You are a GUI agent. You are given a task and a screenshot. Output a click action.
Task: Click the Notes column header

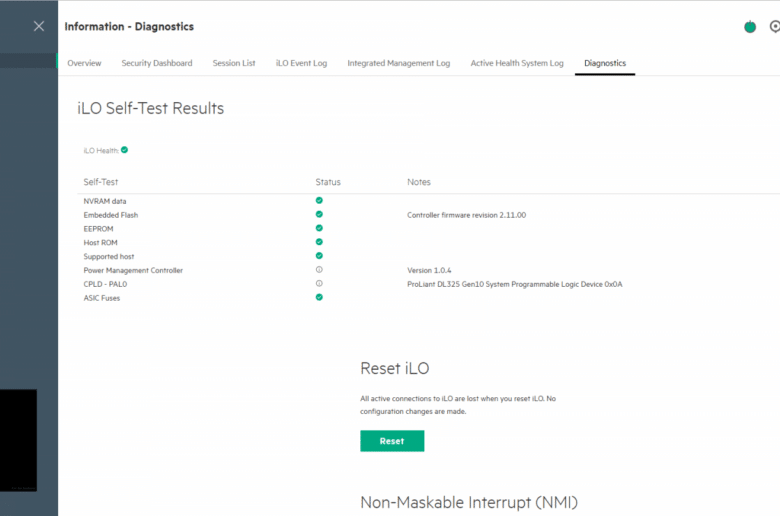click(x=419, y=182)
